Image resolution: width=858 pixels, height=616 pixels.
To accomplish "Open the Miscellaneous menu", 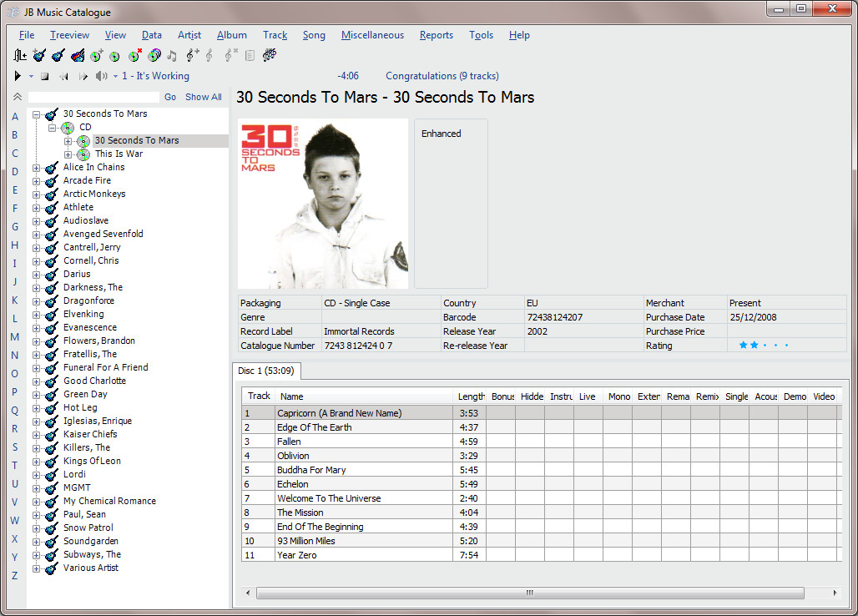I will tap(372, 35).
